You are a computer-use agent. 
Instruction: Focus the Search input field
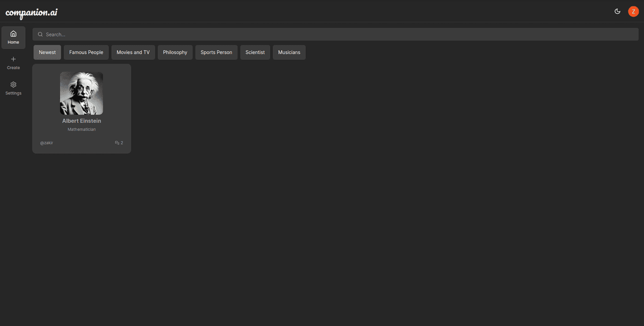(335, 34)
